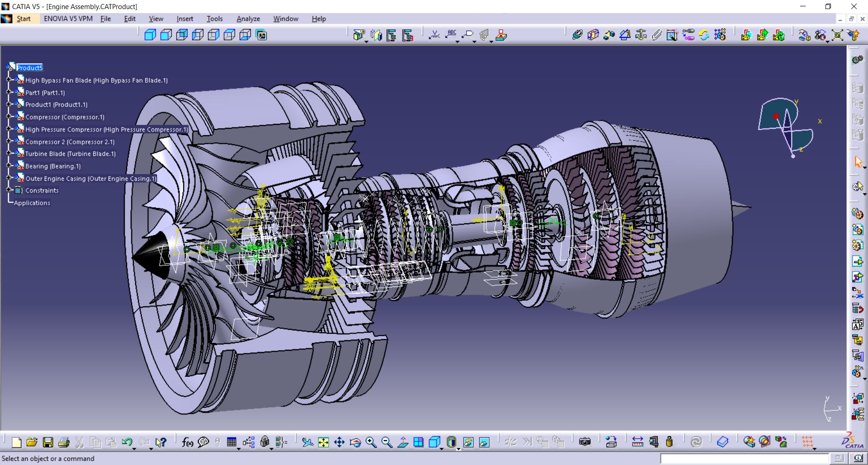Toggle the multi-view layout icon

click(419, 442)
